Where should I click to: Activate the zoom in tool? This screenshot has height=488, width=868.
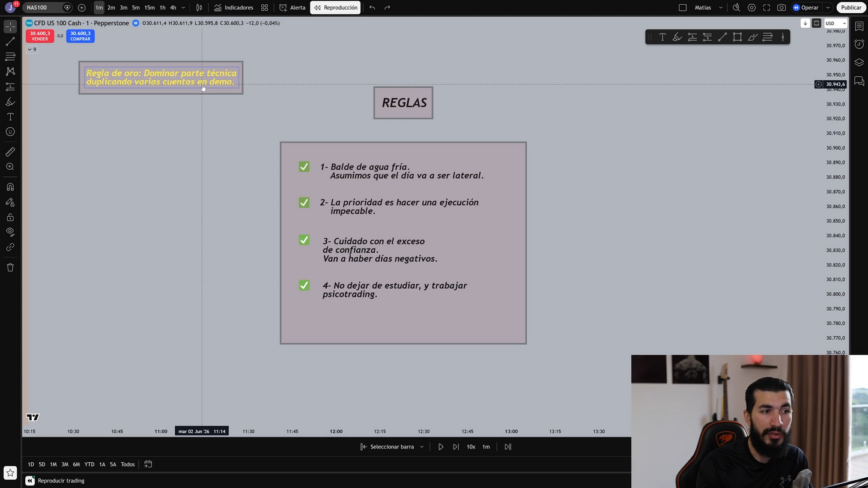(x=10, y=167)
